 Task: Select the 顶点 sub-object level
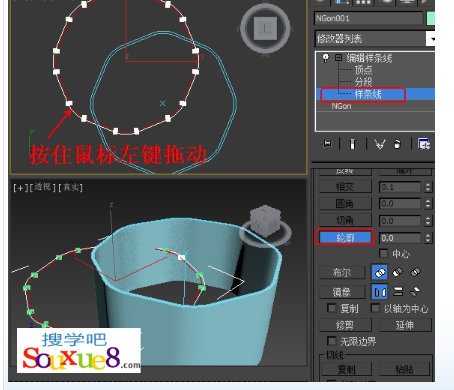point(363,70)
